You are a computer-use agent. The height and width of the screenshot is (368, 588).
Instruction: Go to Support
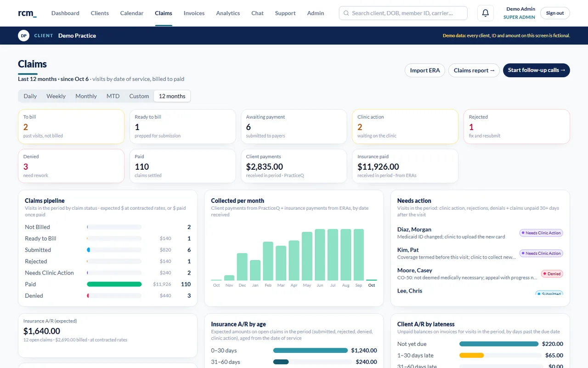pos(285,13)
